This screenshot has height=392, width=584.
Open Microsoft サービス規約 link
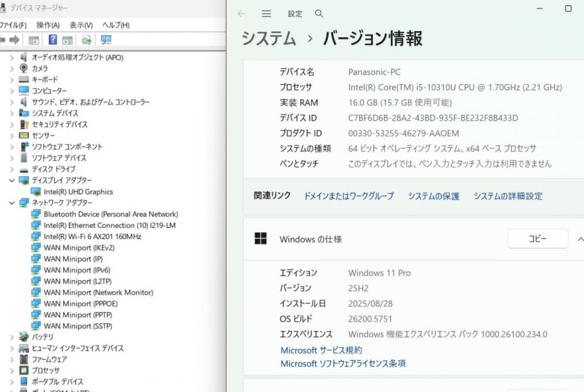(321, 350)
